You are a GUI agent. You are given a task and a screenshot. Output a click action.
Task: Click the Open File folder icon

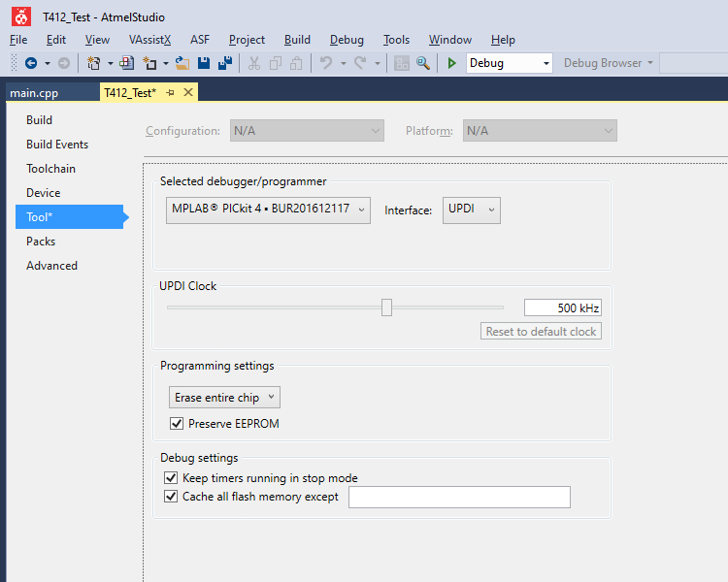point(182,63)
